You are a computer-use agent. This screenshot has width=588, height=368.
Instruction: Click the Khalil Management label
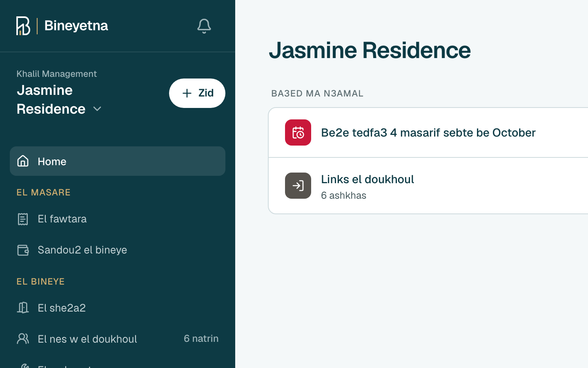click(56, 74)
